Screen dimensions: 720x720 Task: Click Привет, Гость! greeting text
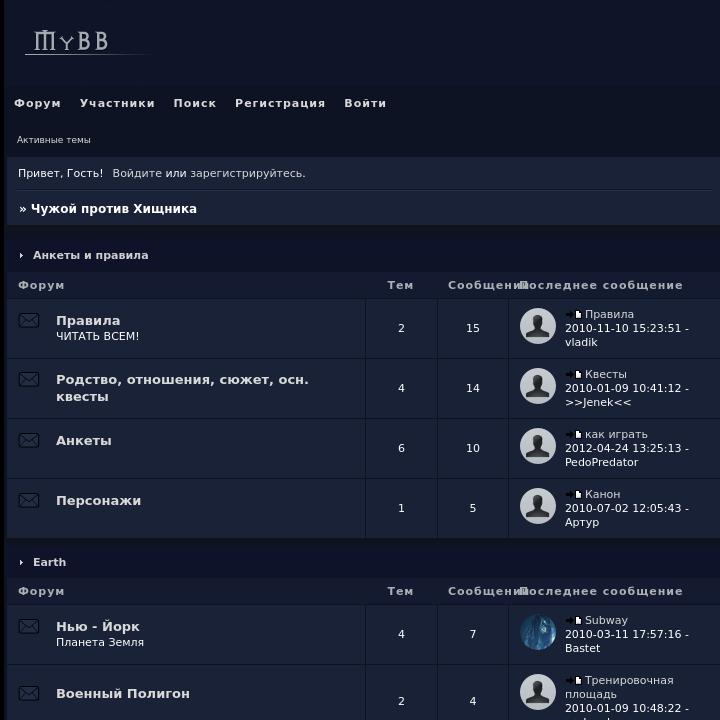tap(61, 174)
